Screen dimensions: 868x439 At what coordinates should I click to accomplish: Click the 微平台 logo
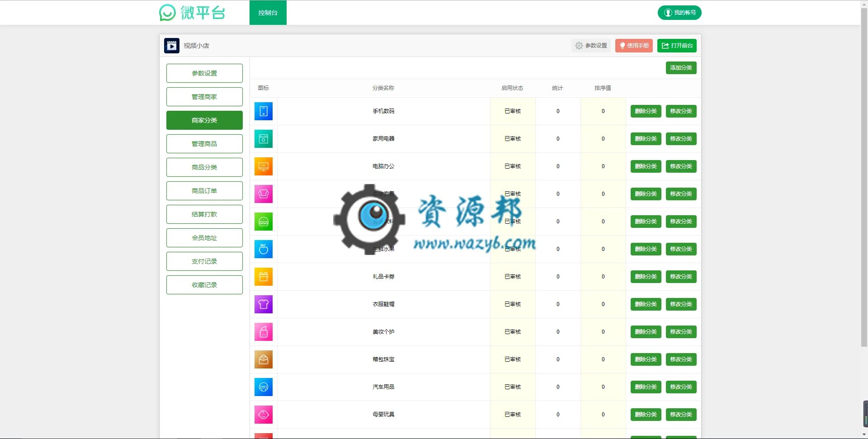pyautogui.click(x=192, y=13)
